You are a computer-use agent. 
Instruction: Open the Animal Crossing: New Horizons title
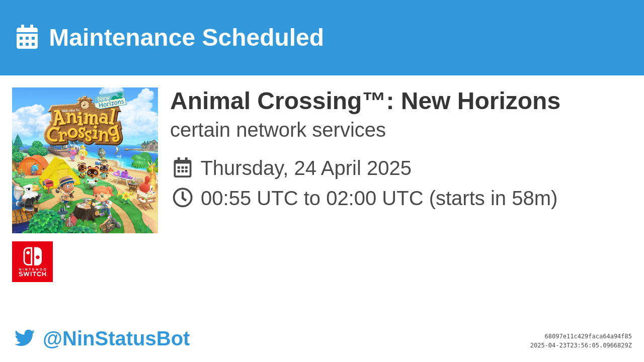365,101
